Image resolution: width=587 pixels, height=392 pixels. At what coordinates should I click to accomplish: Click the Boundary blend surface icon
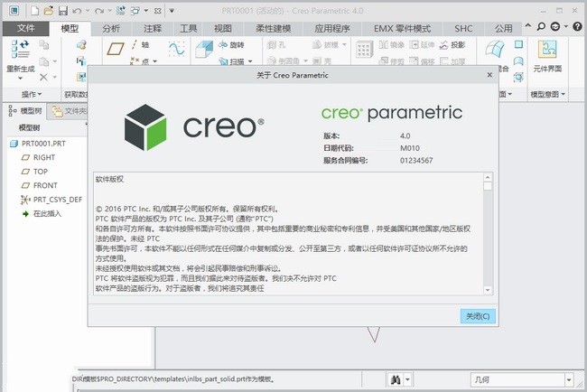(x=495, y=49)
